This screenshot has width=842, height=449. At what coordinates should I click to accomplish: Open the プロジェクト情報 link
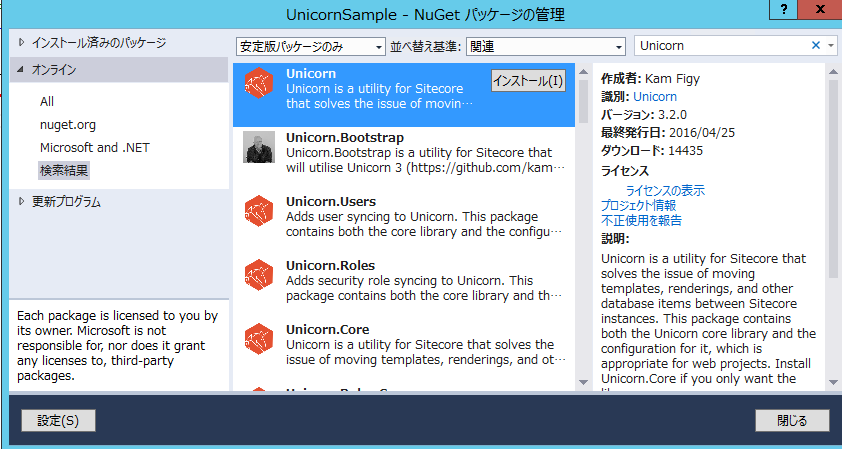tap(638, 205)
